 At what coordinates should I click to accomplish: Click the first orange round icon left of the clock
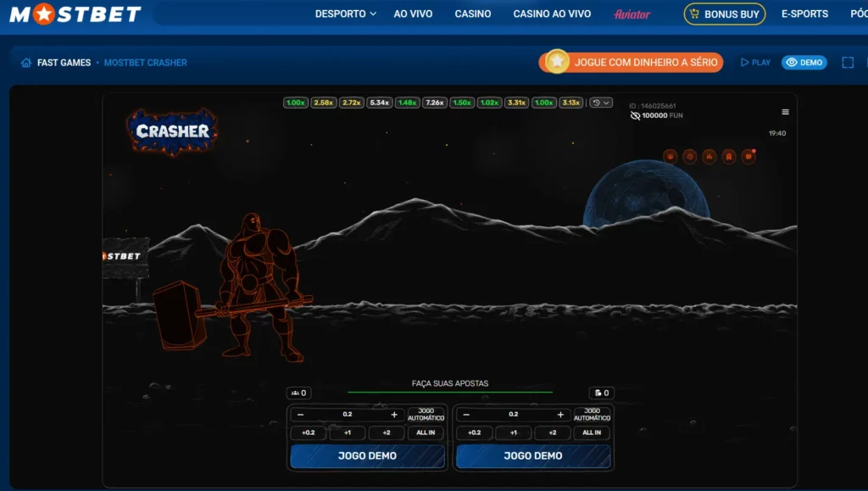[x=670, y=157]
